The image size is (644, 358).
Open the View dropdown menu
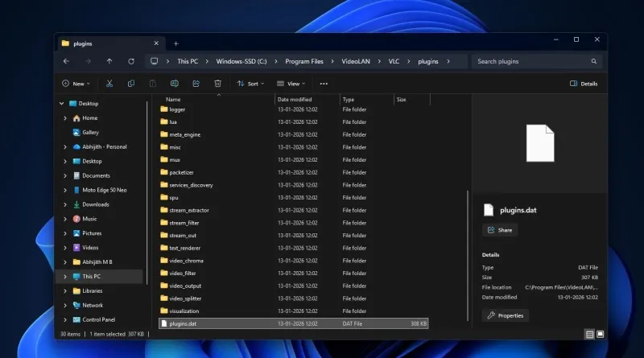click(x=291, y=84)
